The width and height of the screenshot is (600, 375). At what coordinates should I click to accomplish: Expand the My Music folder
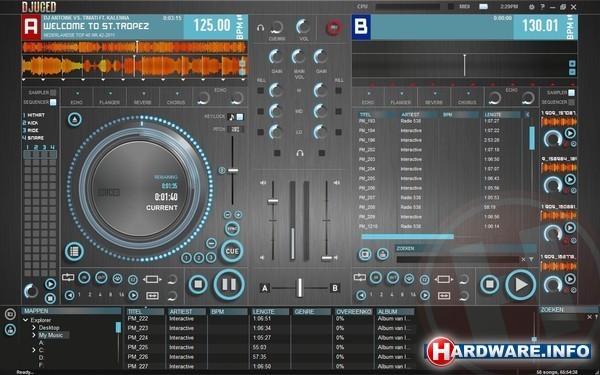34,335
